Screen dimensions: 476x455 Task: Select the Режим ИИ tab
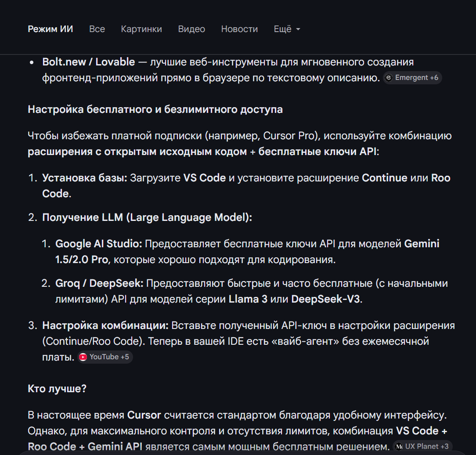pos(50,29)
